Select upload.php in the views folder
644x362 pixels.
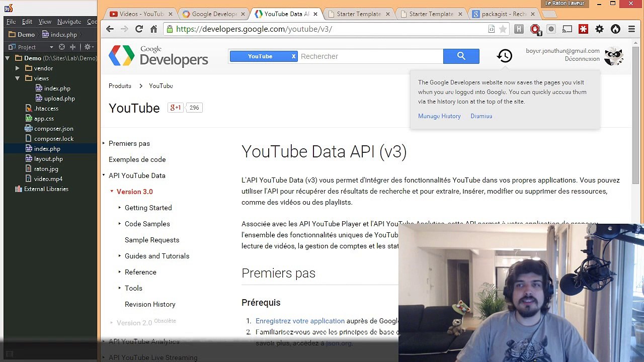point(55,99)
